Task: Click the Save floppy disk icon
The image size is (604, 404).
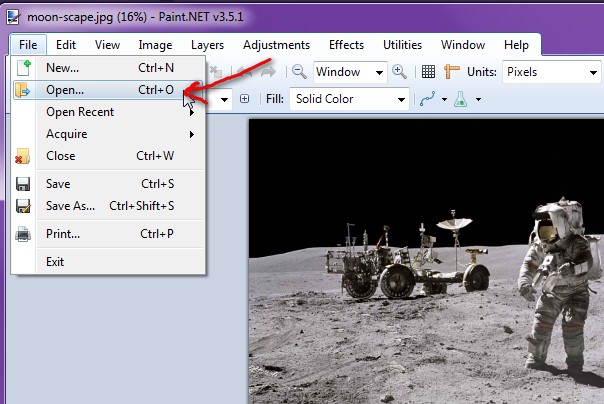Action: tap(23, 184)
